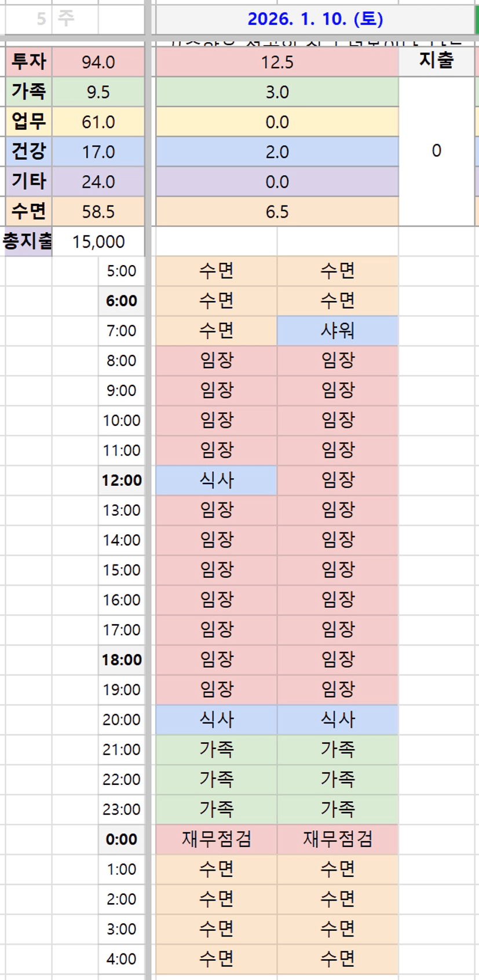Select the 6:00 time label cell
The image size is (479, 980).
(122, 301)
